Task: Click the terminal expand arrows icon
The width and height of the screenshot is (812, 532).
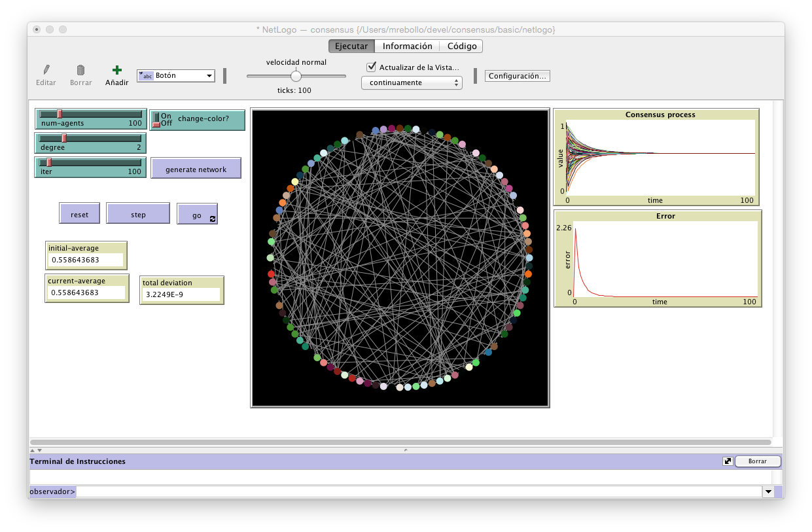Action: click(x=727, y=461)
